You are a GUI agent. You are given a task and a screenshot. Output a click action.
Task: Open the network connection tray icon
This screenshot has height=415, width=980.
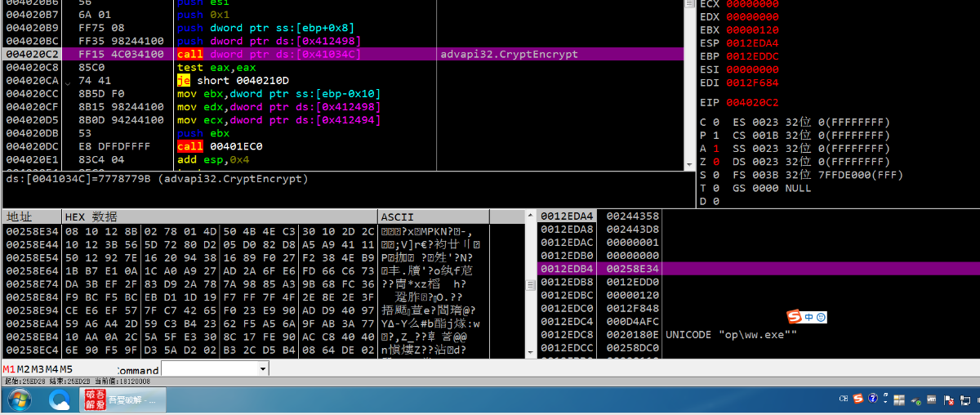coord(967,400)
